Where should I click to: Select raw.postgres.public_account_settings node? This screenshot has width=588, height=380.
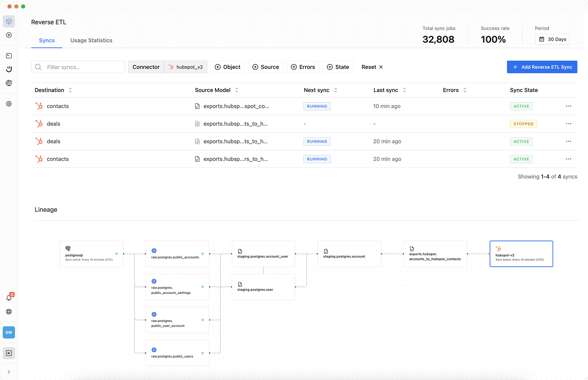(x=177, y=287)
